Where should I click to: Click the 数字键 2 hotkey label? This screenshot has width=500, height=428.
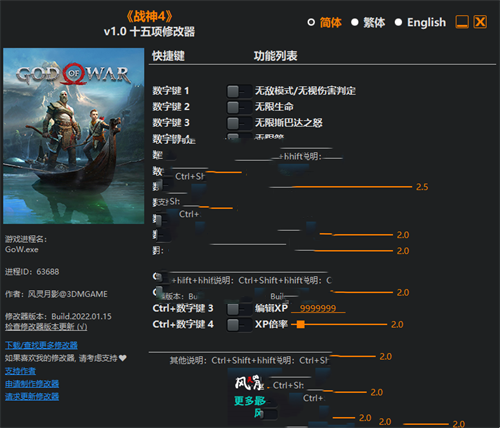pos(171,107)
